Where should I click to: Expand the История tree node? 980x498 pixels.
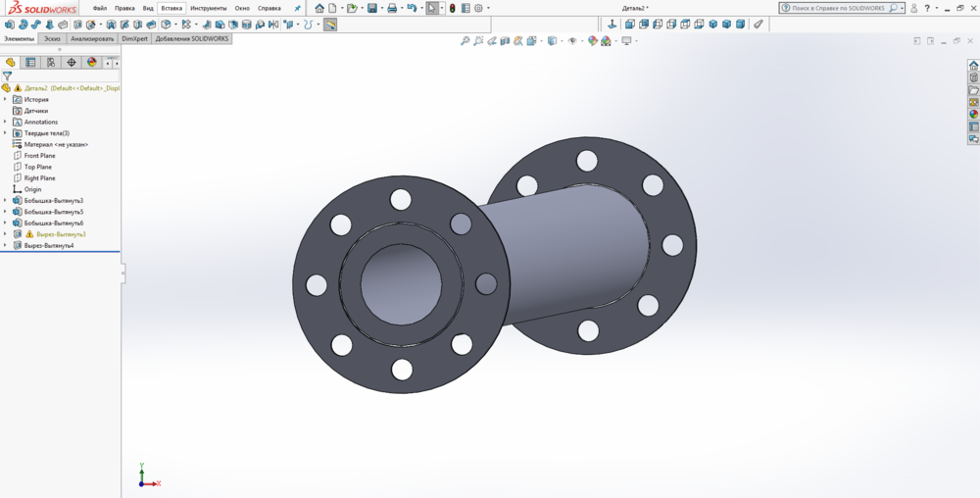point(5,99)
